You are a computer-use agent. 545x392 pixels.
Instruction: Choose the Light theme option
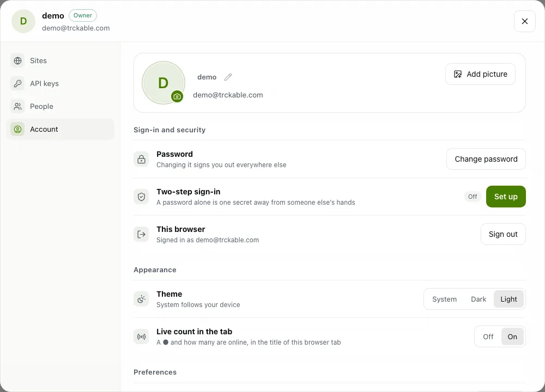[509, 299]
